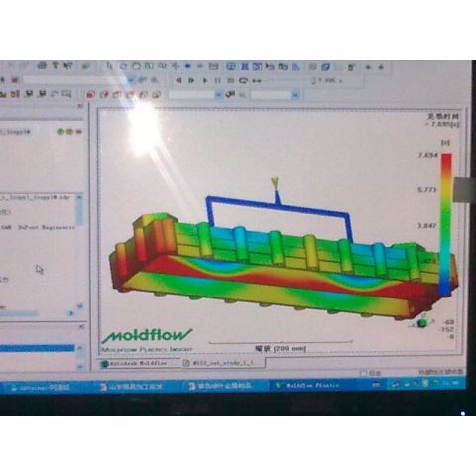Click the right arrow of left pane horizontal scrollbar

71,313
